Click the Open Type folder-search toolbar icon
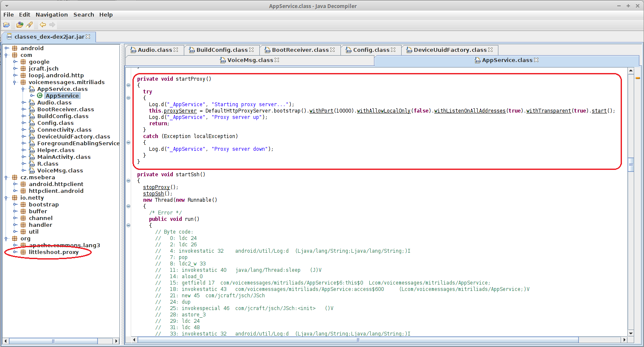Viewport: 644px width, 347px height. point(20,25)
